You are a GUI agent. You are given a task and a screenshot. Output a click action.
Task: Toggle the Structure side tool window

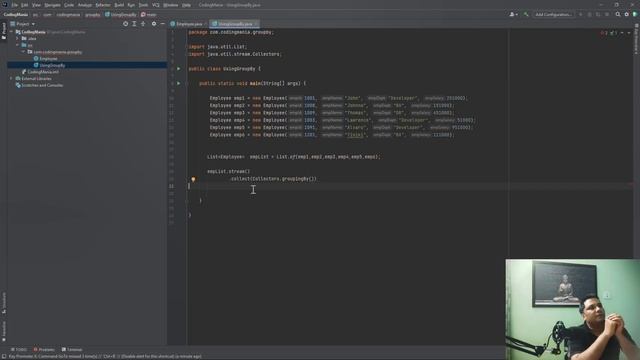coord(4,302)
